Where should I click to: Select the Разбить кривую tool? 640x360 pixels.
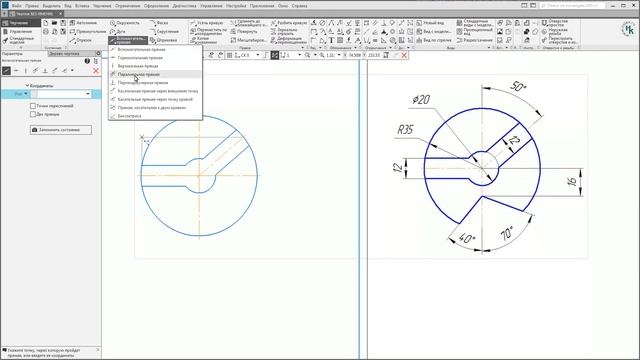(289, 23)
